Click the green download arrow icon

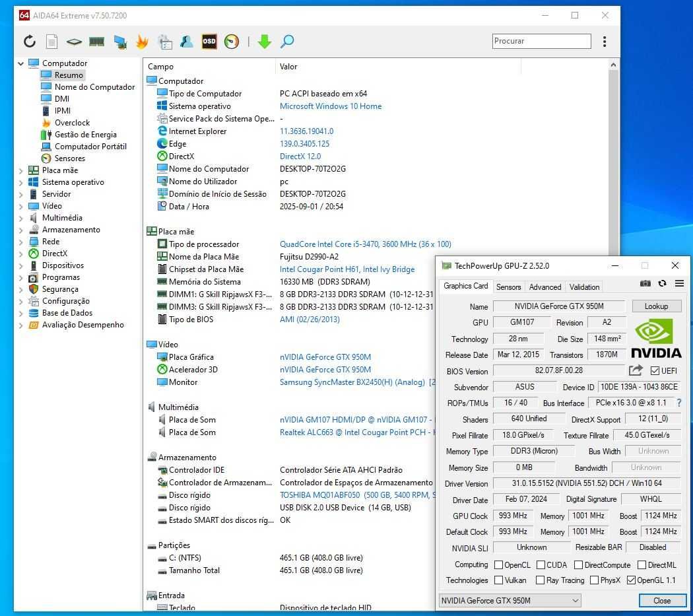(x=264, y=42)
